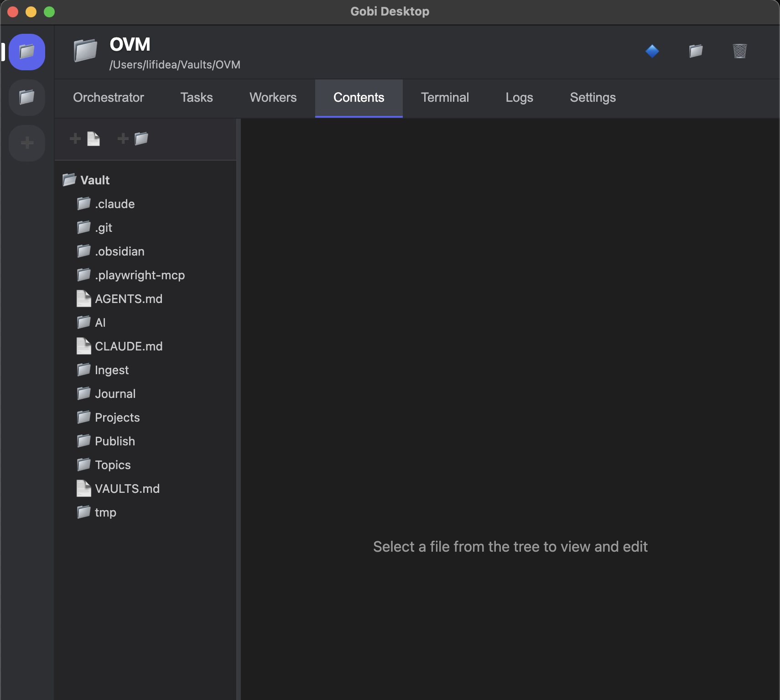Screen dimensions: 780x700
Task: Select the second vault in sidebar
Action: coord(27,97)
